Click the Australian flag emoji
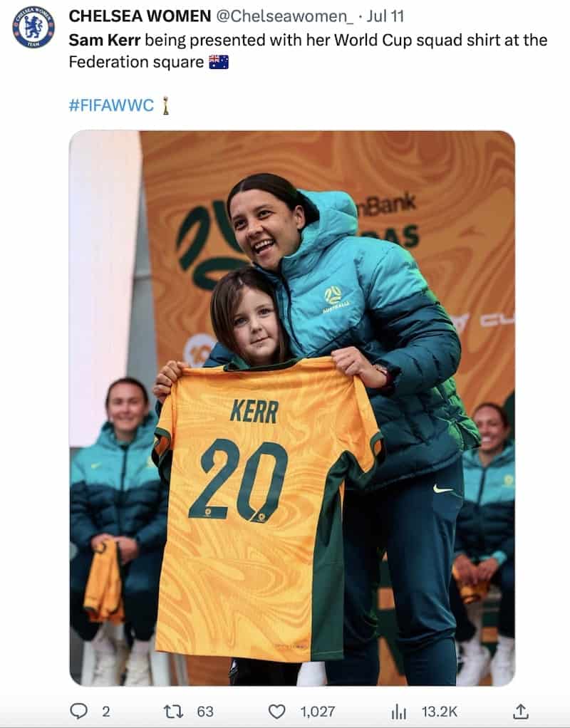This screenshot has width=570, height=728. 219,62
